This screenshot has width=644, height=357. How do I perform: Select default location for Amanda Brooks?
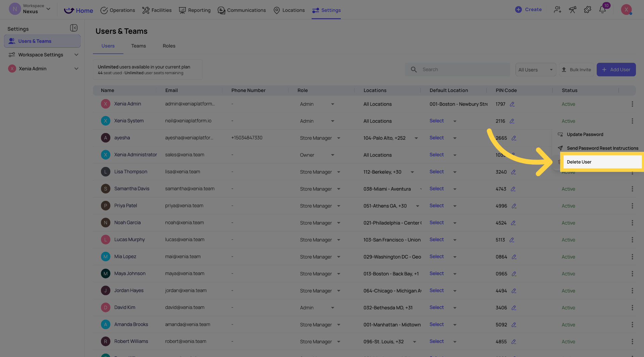(x=443, y=324)
